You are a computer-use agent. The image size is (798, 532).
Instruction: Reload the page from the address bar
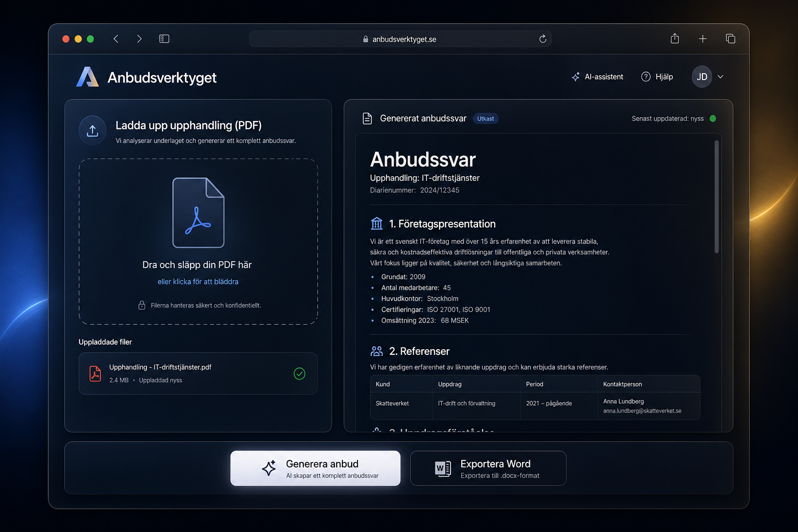(542, 38)
